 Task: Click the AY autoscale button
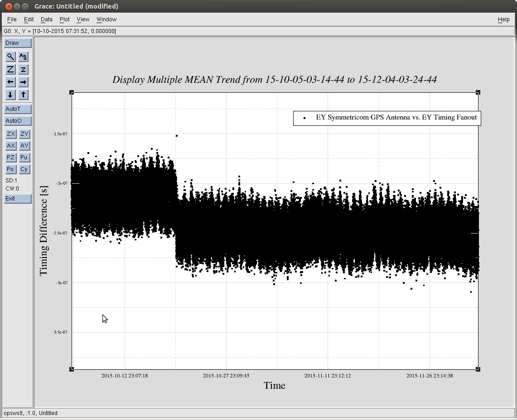click(x=24, y=146)
